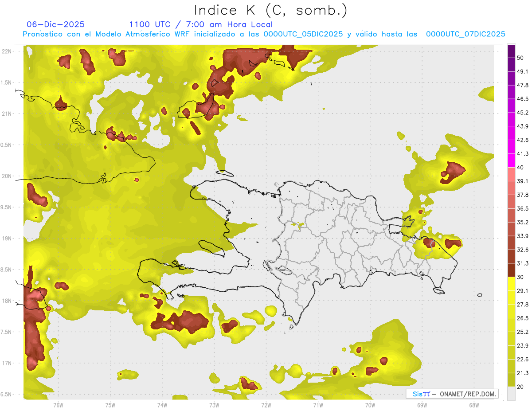Click the colorbar value '27.8'
Image resolution: width=532 pixels, height=411 pixels.
tap(523, 305)
